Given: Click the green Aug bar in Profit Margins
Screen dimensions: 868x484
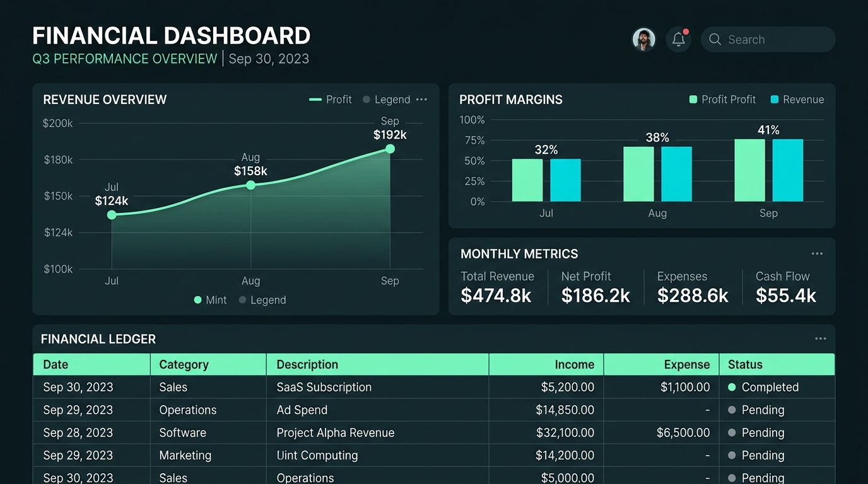Looking at the screenshot, I should 638,174.
